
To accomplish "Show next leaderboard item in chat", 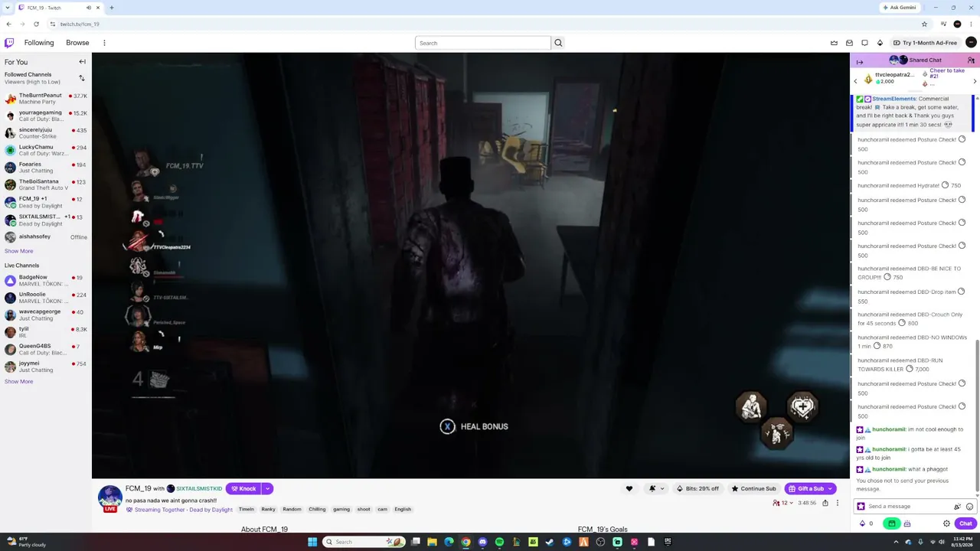I will tap(975, 81).
